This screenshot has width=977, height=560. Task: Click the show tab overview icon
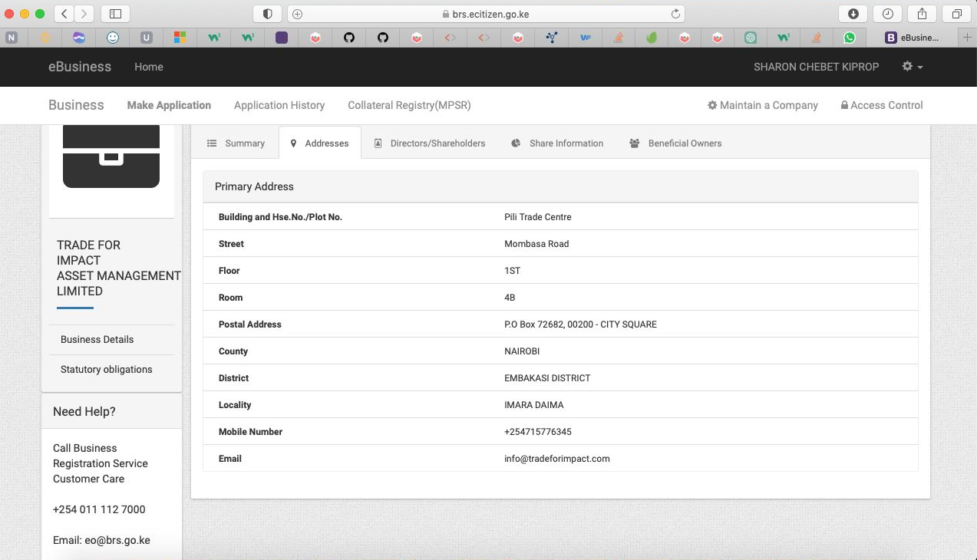pyautogui.click(x=956, y=14)
